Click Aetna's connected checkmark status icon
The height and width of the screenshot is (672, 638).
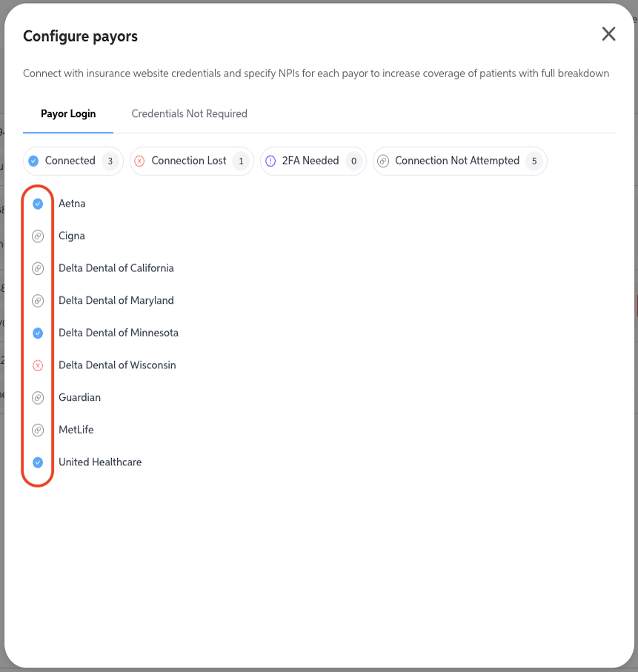tap(38, 204)
